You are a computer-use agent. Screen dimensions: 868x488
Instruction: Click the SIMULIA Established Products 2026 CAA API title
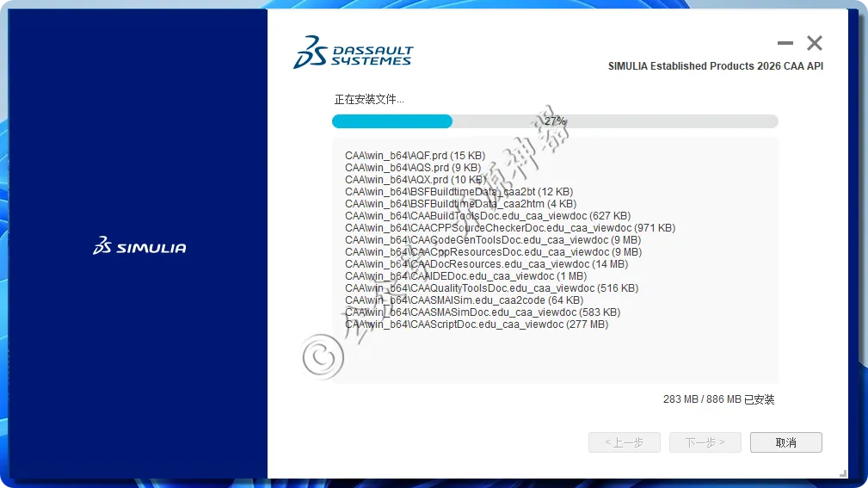pyautogui.click(x=715, y=66)
